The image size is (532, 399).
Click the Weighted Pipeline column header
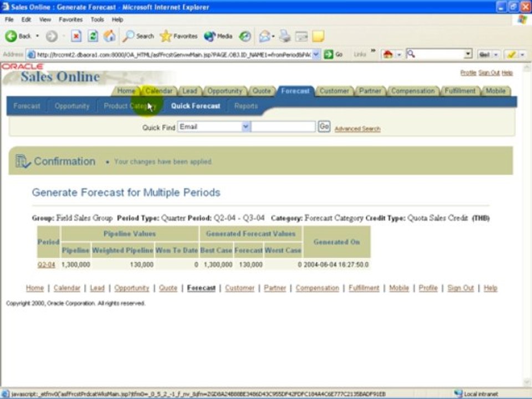point(122,250)
